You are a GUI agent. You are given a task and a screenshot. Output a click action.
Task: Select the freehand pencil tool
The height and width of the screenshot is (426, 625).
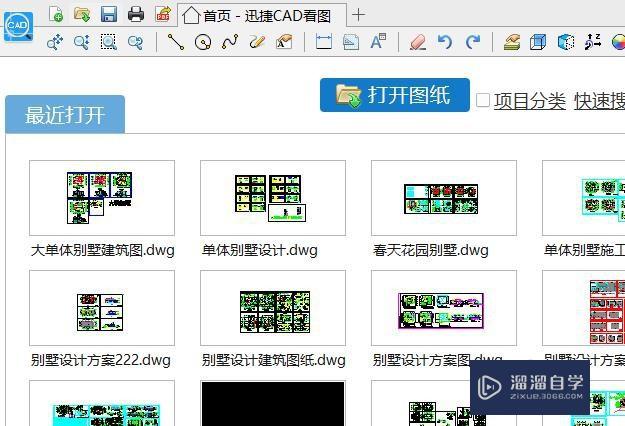pyautogui.click(x=257, y=42)
